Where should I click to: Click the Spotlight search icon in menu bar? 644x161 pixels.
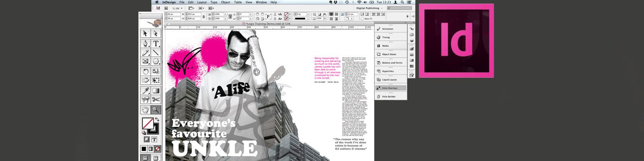[x=402, y=2]
